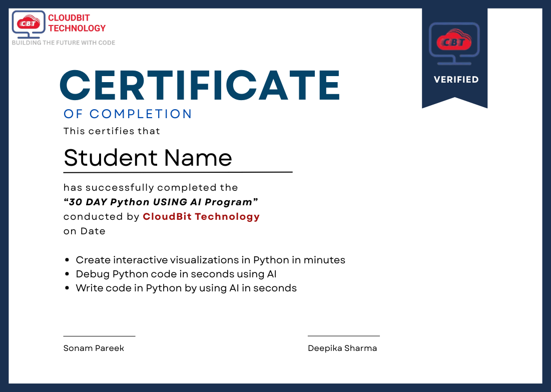Click the 30 DAY Python USING AI Program title

click(161, 202)
